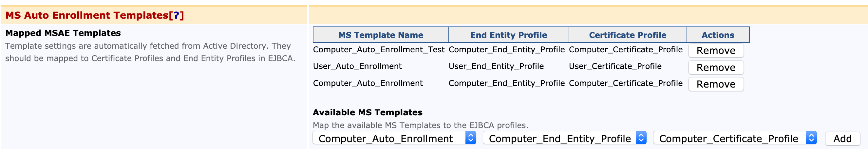This screenshot has width=868, height=149.
Task: Open the MS Auto Enrollment help link
Action: pyautogui.click(x=176, y=15)
